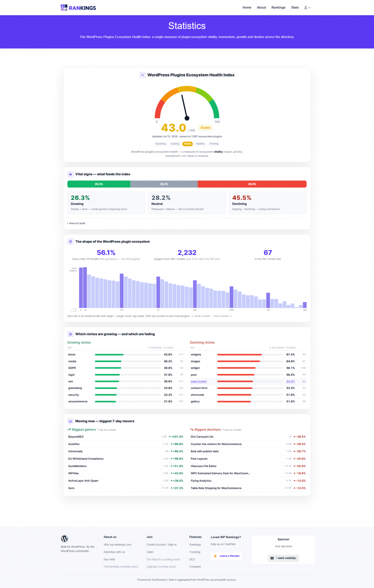Select the Thriving index pill
The height and width of the screenshot is (588, 374).
[214, 144]
